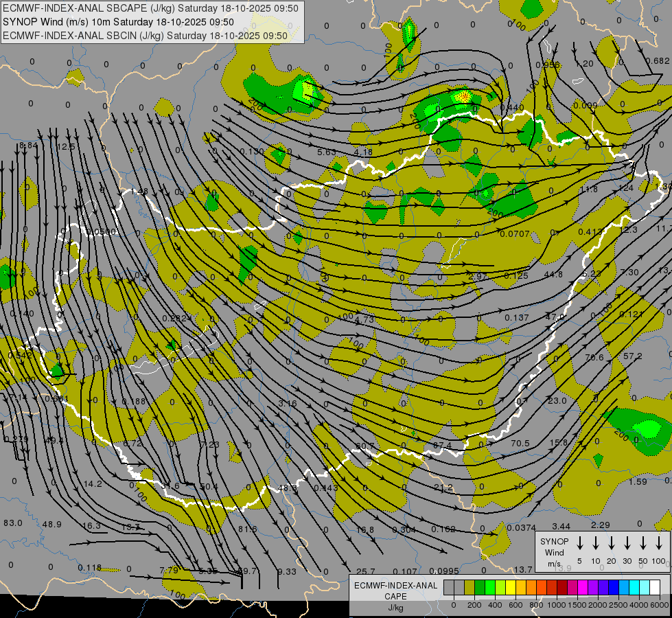
Task: Click the map value 47.0
Action: [x=555, y=317]
